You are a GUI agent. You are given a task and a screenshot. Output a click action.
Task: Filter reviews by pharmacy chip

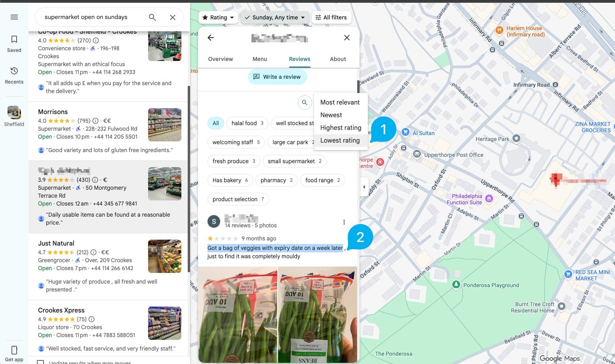point(276,180)
